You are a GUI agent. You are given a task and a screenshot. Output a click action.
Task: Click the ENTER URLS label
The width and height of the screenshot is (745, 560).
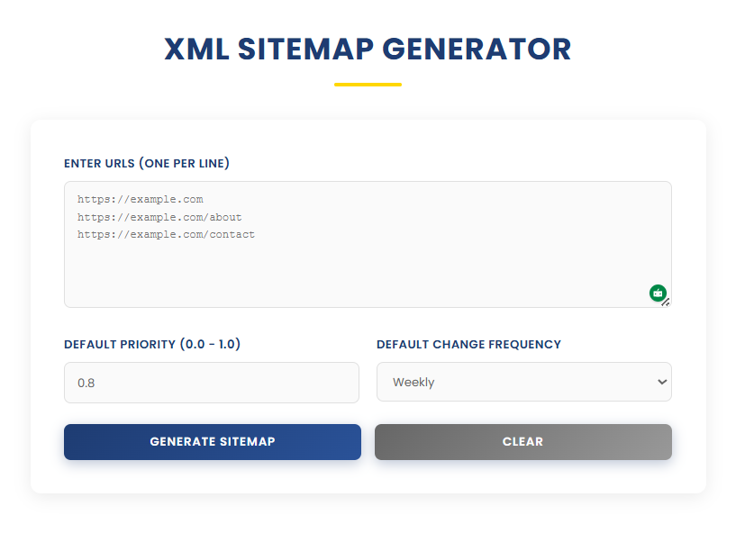click(146, 163)
